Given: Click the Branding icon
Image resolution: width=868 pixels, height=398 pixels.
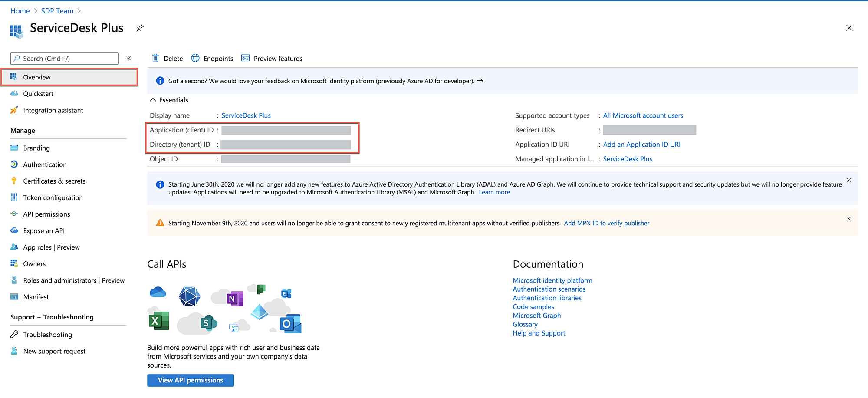Looking at the screenshot, I should 14,148.
